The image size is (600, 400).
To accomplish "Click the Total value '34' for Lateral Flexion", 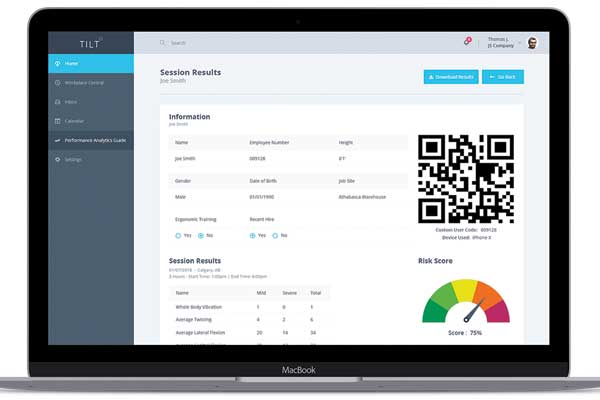I will click(x=313, y=333).
